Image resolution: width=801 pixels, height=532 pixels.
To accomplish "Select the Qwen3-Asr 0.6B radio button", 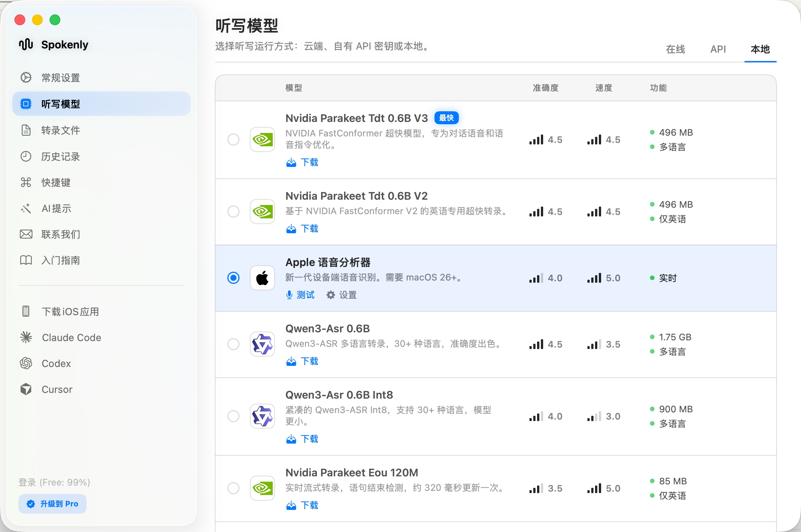I will pos(233,344).
